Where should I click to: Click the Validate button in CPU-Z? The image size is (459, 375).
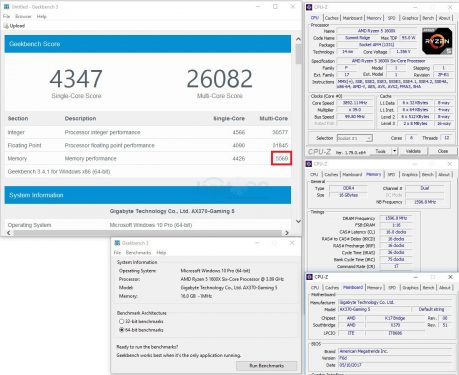pos(413,151)
